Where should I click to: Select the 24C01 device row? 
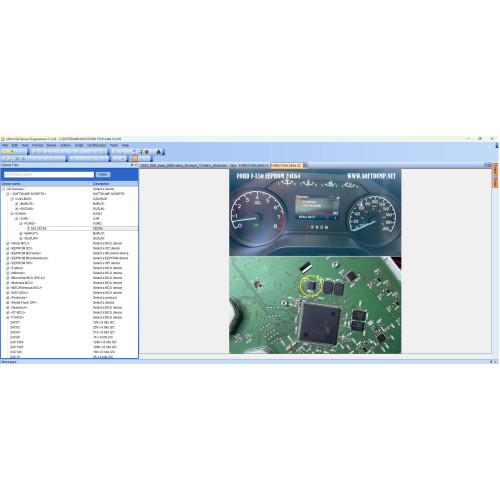(69, 323)
